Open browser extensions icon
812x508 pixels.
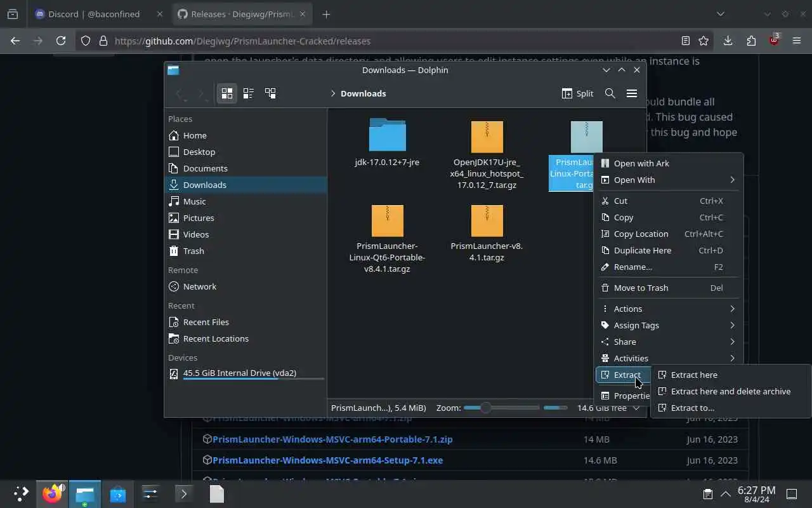pyautogui.click(x=751, y=41)
